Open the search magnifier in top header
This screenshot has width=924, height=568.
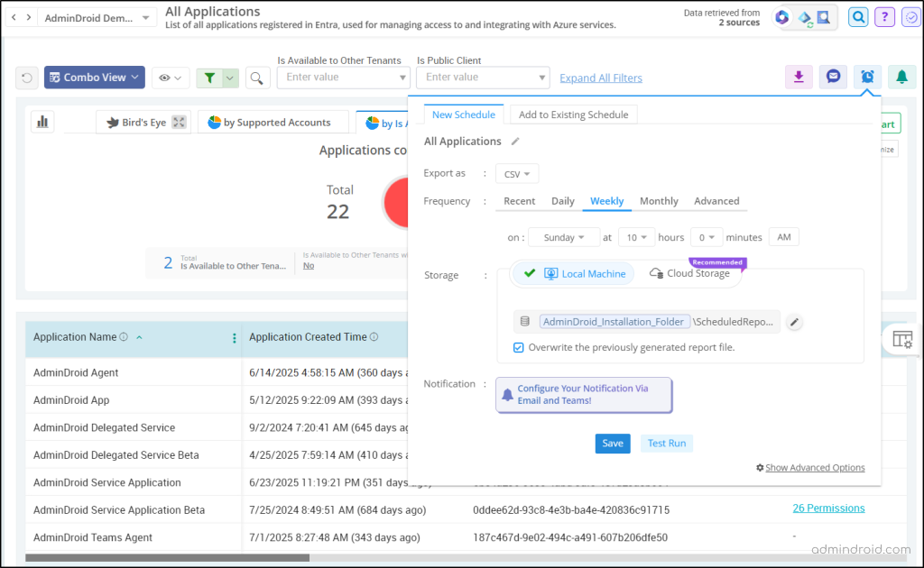(858, 17)
